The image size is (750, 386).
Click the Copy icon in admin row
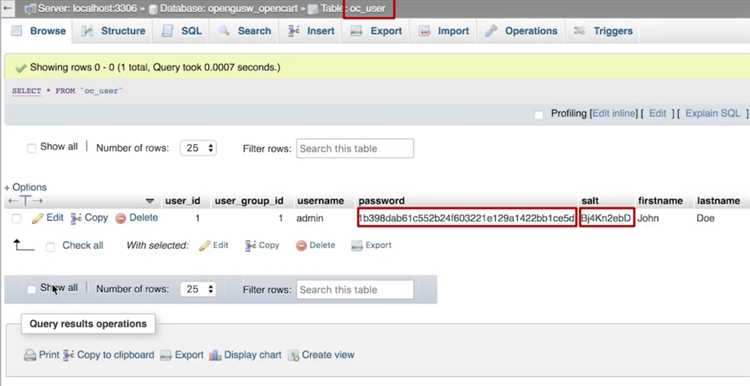[76, 219]
